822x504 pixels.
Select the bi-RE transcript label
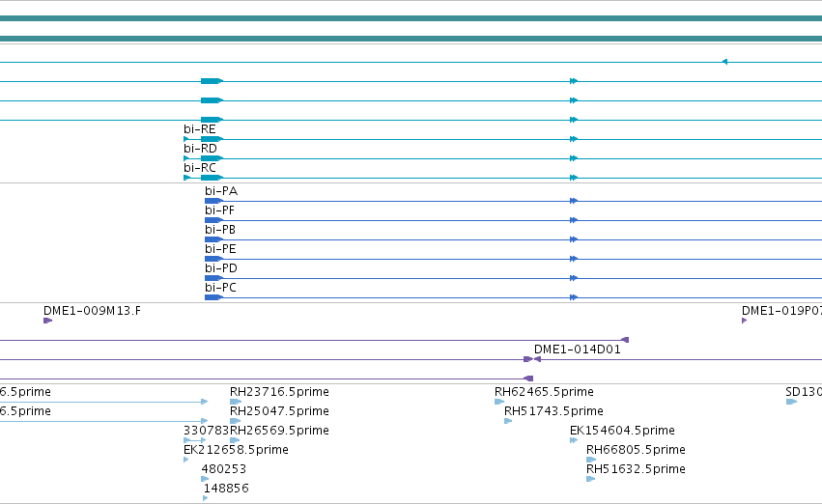click(x=200, y=129)
